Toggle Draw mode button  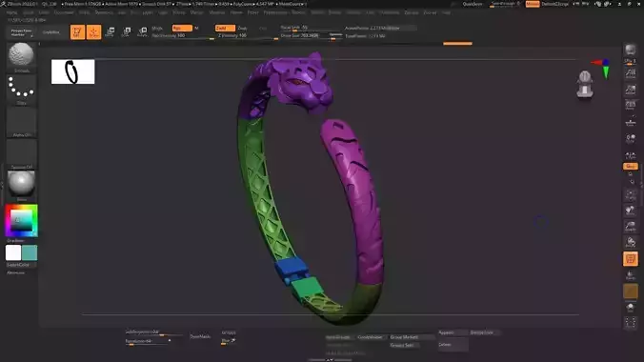[x=93, y=32]
